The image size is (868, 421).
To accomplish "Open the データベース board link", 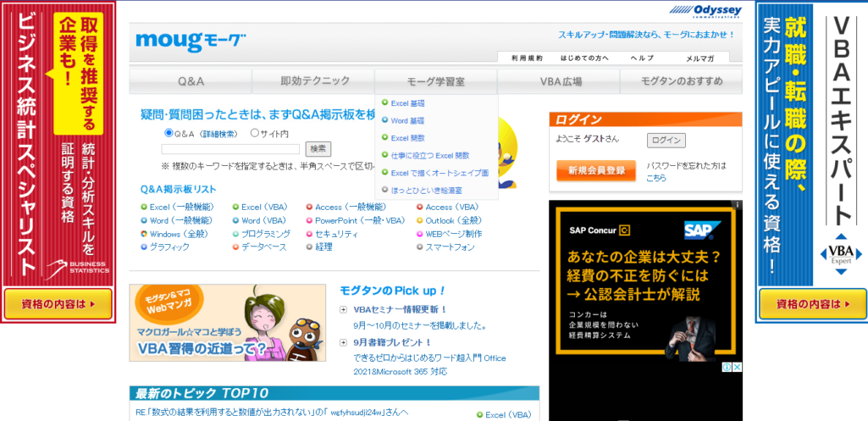I will coord(264,247).
